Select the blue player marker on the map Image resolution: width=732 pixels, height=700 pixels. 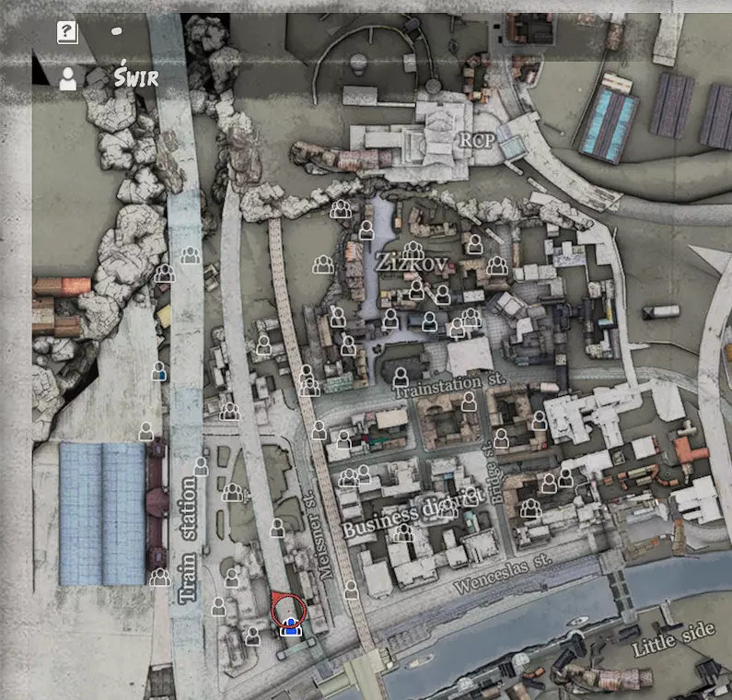(x=290, y=626)
